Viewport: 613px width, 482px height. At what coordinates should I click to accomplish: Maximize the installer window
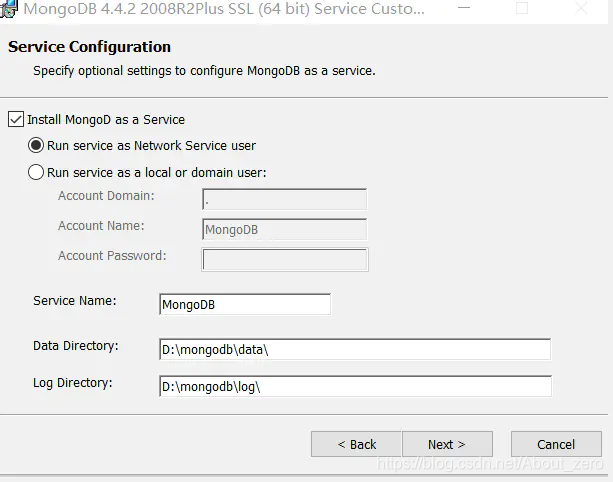(522, 8)
